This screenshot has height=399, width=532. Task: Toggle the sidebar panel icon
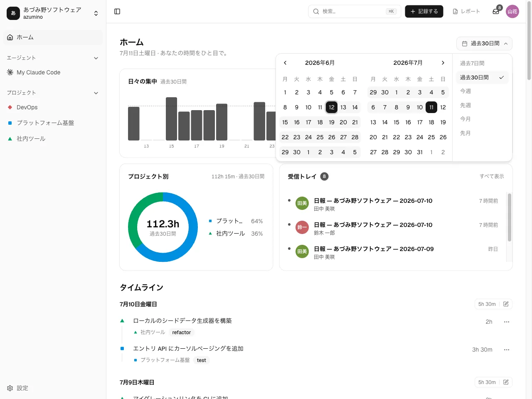click(117, 12)
